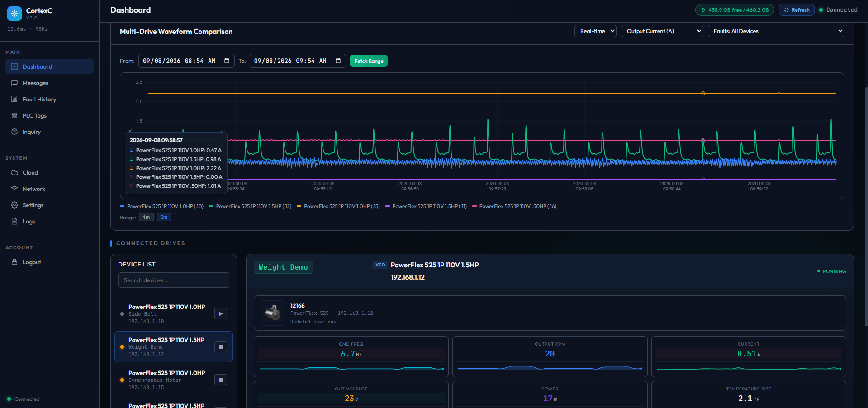Viewport: 868px width, 408px height.
Task: Click the CURRENT 0.51 A card
Action: (749, 357)
